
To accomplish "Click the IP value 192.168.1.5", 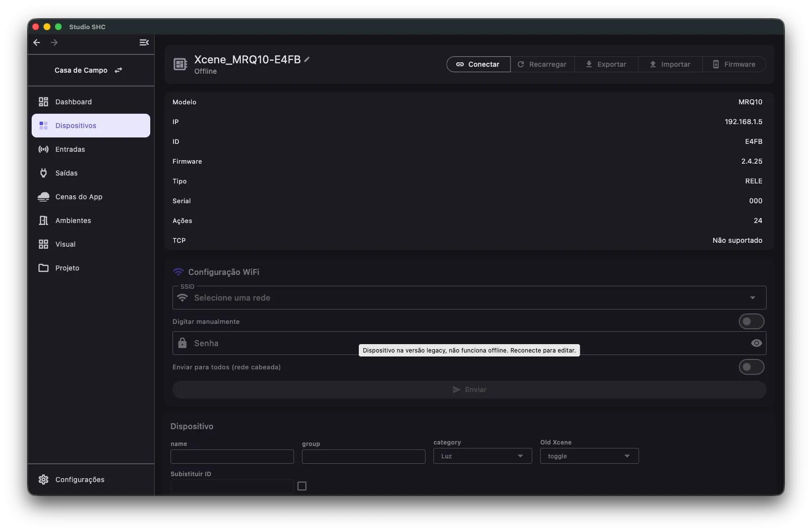I will (x=743, y=122).
